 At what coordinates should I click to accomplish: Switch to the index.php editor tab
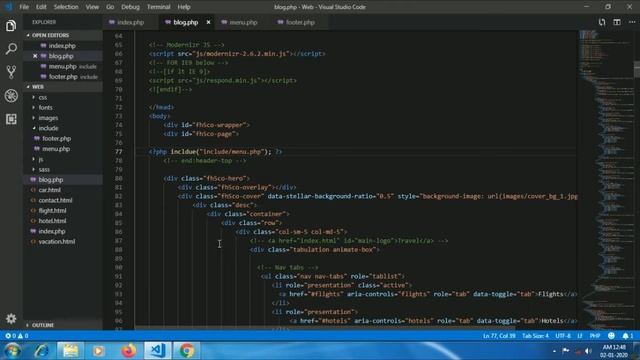coord(131,22)
